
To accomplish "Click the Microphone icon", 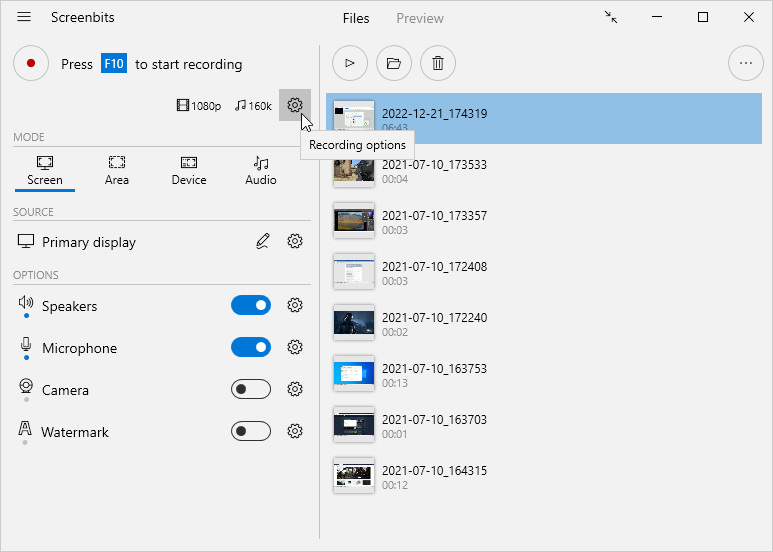I will pyautogui.click(x=26, y=344).
